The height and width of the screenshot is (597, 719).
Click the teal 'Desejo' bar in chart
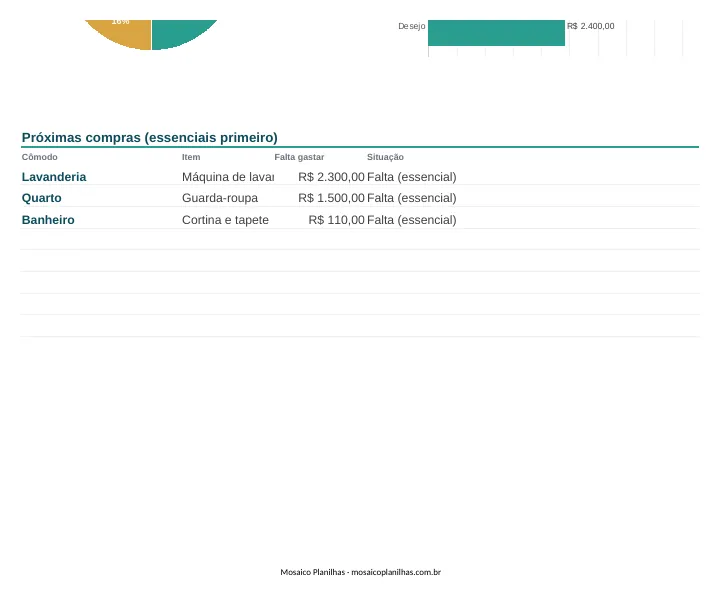(x=496, y=33)
